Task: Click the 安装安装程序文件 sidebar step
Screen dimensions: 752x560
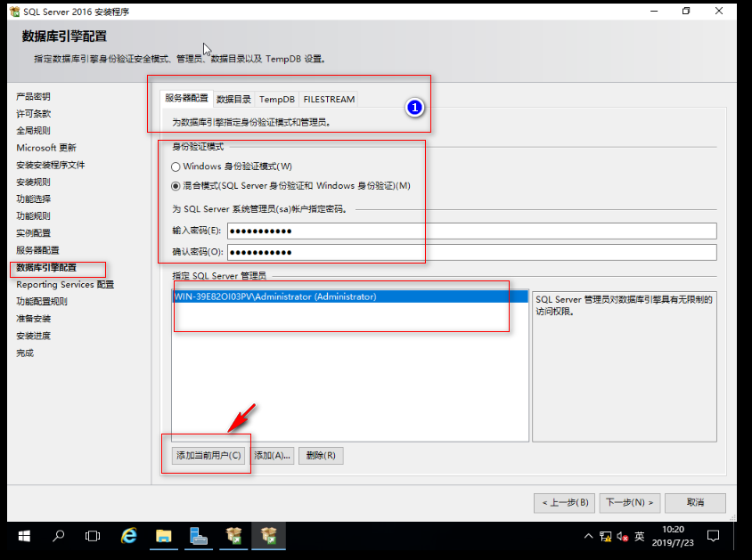Action: point(51,165)
